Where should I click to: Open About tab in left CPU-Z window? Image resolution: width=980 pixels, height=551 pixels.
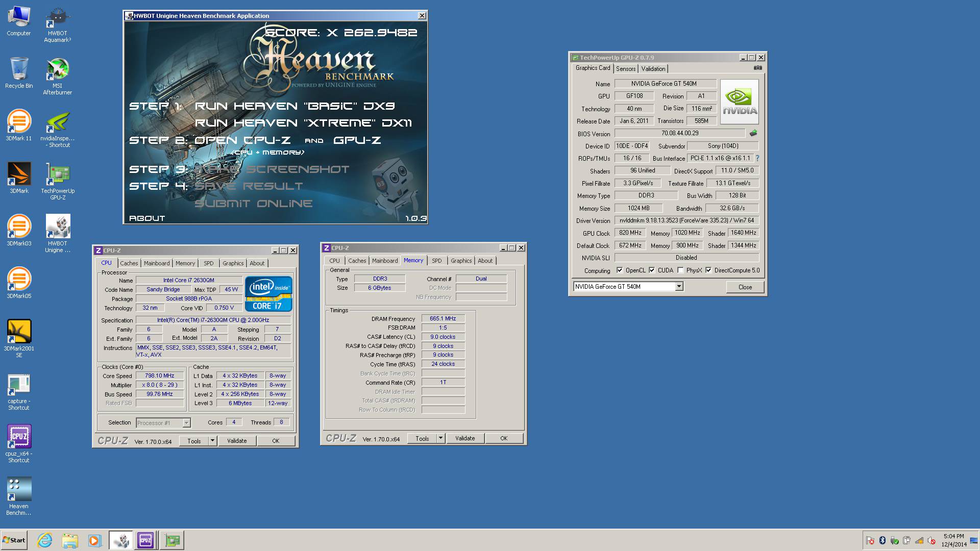(257, 263)
